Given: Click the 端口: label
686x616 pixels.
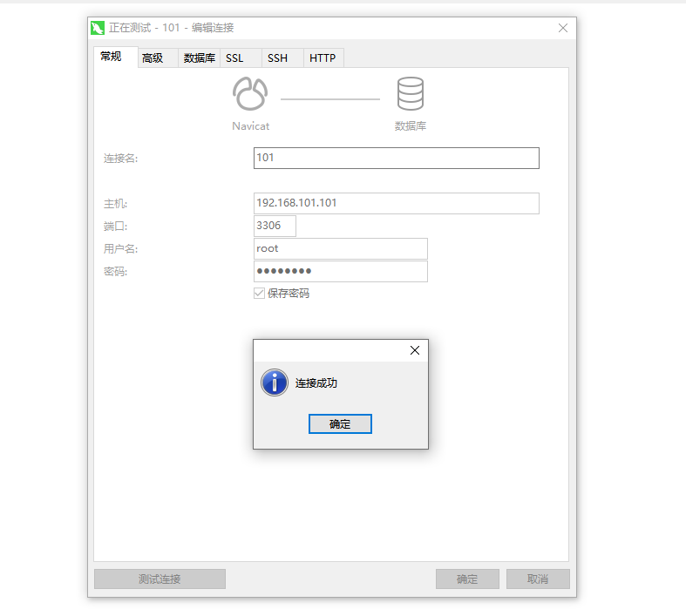Looking at the screenshot, I should 116,227.
